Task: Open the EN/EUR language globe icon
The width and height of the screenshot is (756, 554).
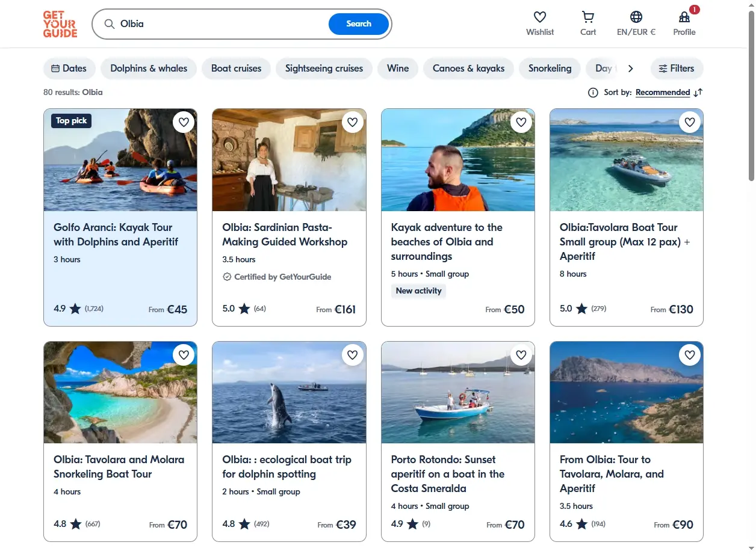Action: [x=636, y=17]
